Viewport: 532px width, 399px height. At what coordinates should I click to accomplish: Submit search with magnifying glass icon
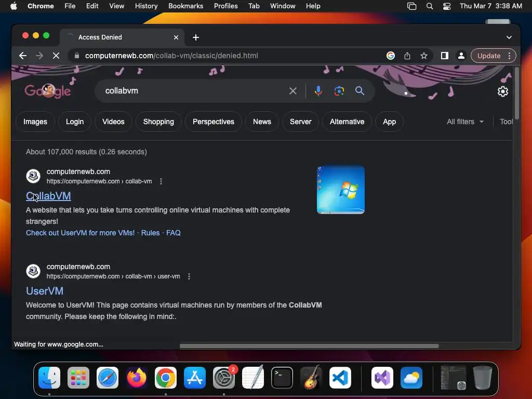coord(360,91)
